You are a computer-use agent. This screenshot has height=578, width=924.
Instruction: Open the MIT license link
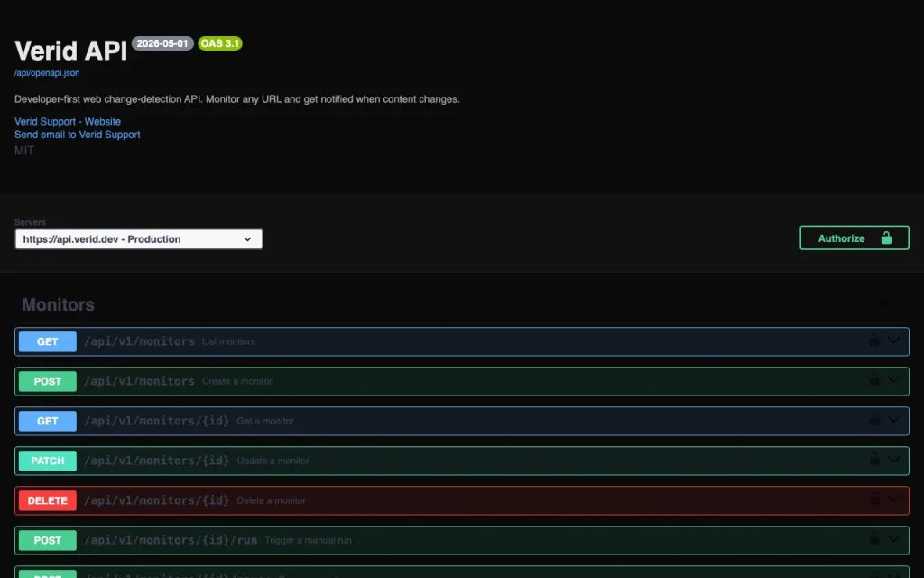[24, 151]
